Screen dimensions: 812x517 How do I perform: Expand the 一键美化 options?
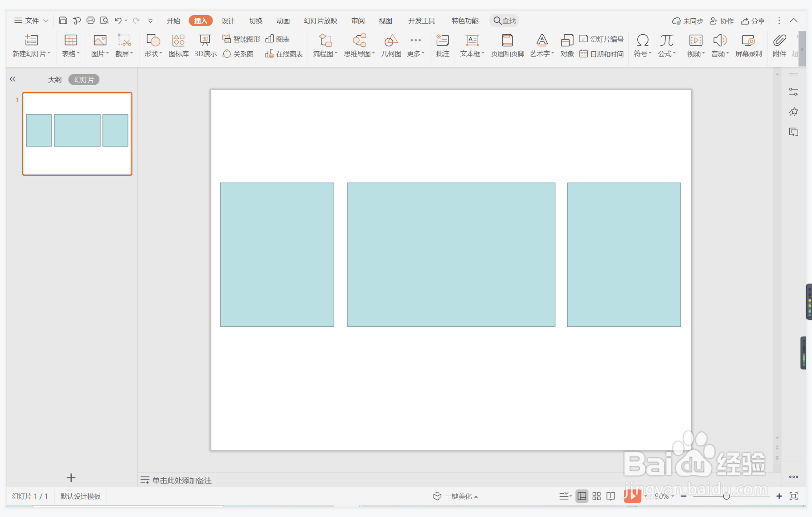pos(476,496)
